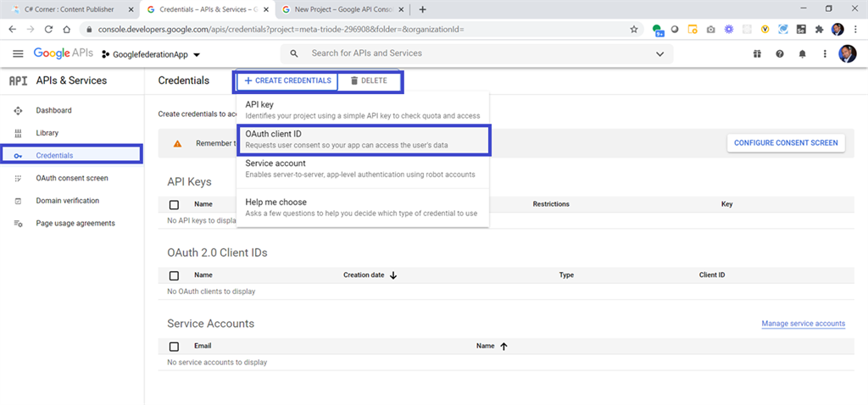
Task: Sort Service Accounts by Name arrow
Action: tap(504, 347)
